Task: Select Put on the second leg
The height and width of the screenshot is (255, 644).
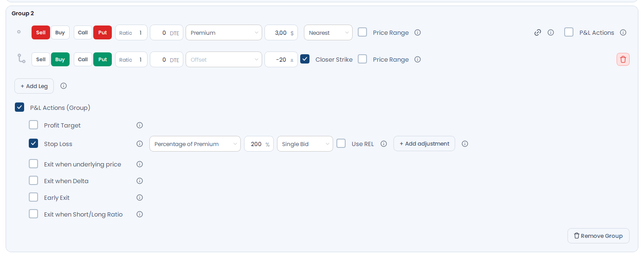Action: 103,59
